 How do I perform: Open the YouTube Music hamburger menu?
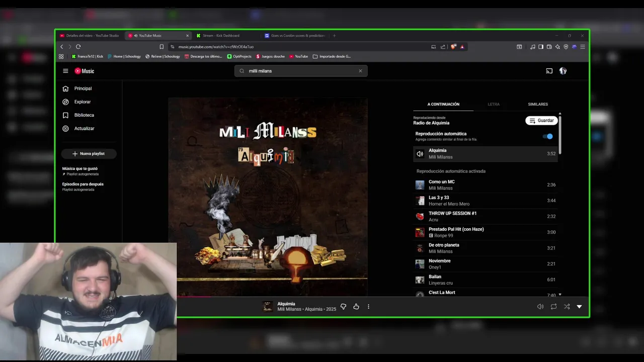65,71
